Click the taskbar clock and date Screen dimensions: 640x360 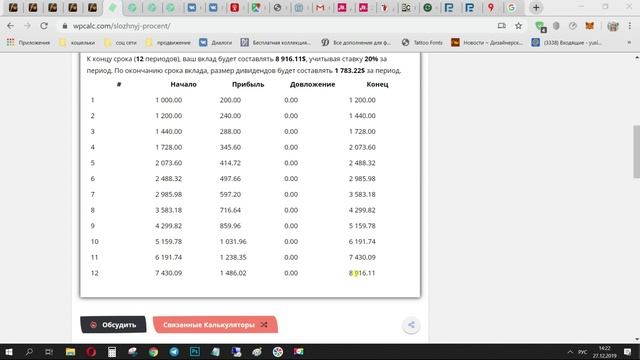point(604,352)
